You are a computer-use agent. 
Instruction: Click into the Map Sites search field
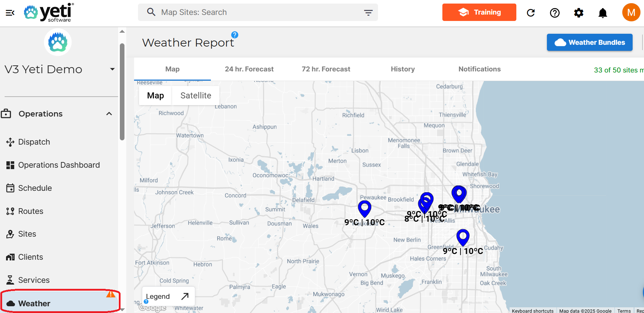pos(256,12)
